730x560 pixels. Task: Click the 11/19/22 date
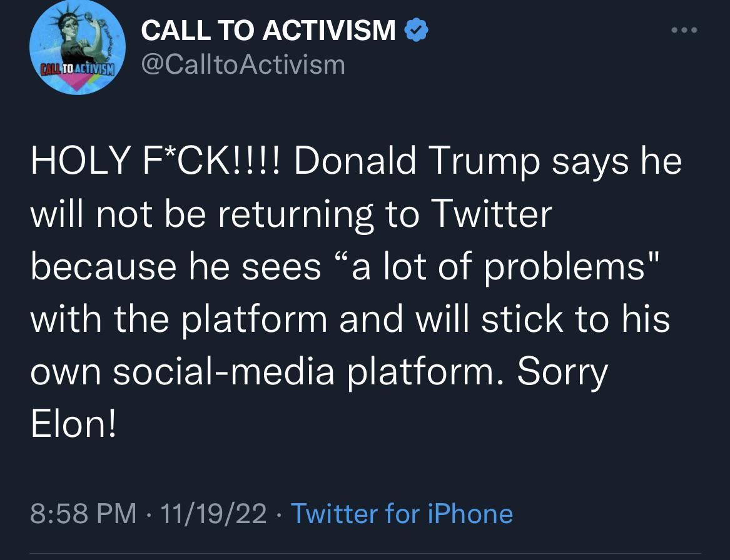click(213, 514)
